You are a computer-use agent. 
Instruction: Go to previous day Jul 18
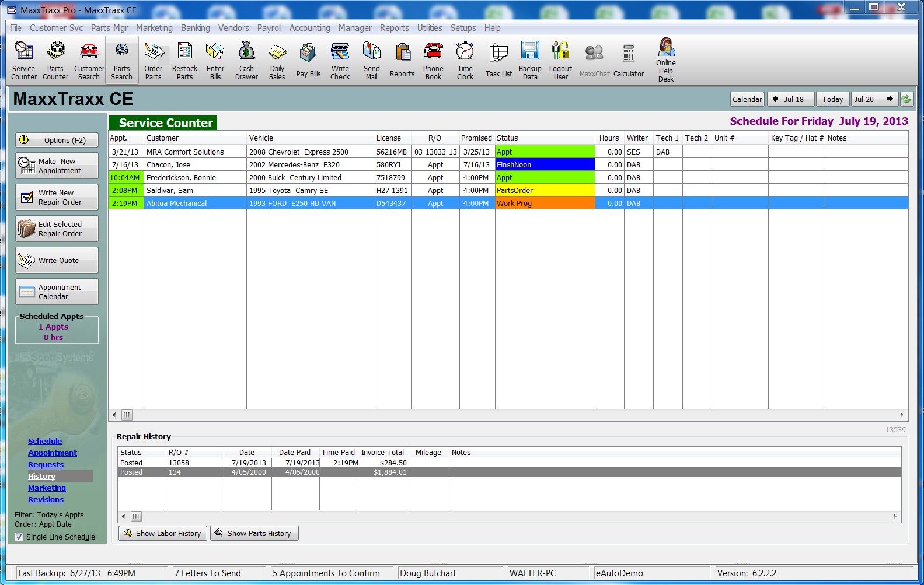[790, 99]
